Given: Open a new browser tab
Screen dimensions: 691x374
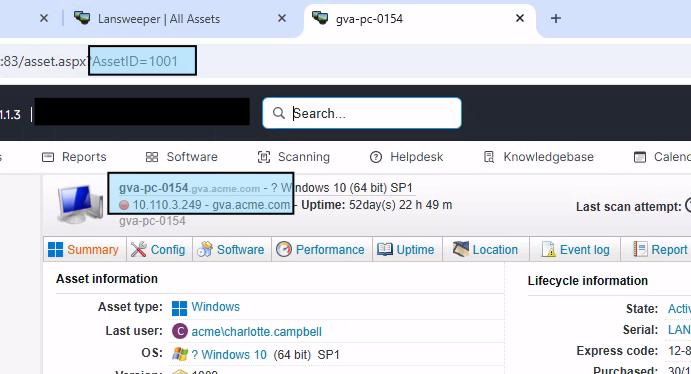Looking at the screenshot, I should [556, 18].
